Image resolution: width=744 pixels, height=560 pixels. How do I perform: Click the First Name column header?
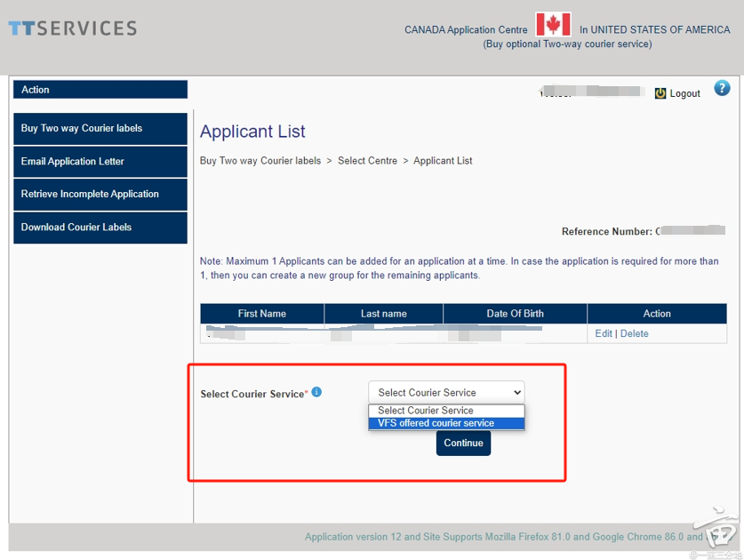click(262, 314)
